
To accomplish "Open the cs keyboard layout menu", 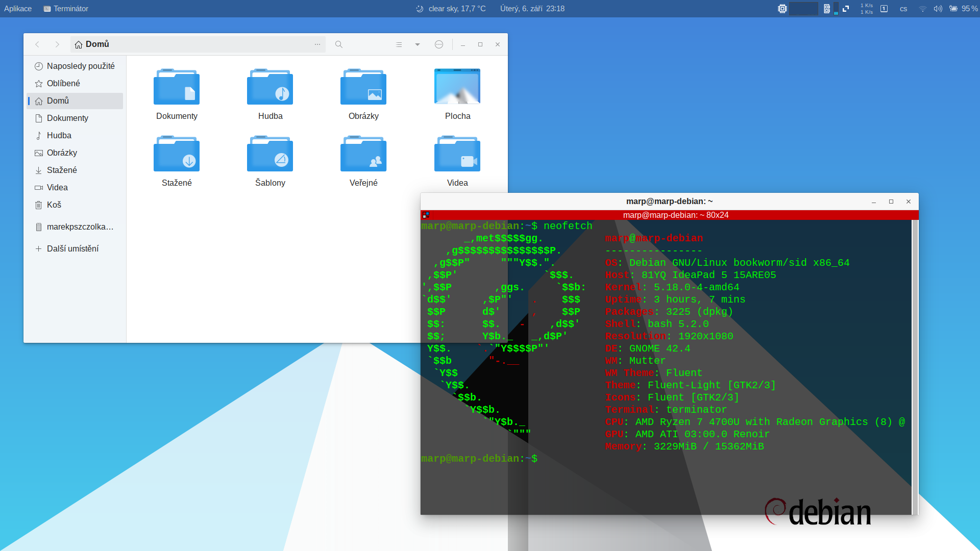I will (903, 9).
